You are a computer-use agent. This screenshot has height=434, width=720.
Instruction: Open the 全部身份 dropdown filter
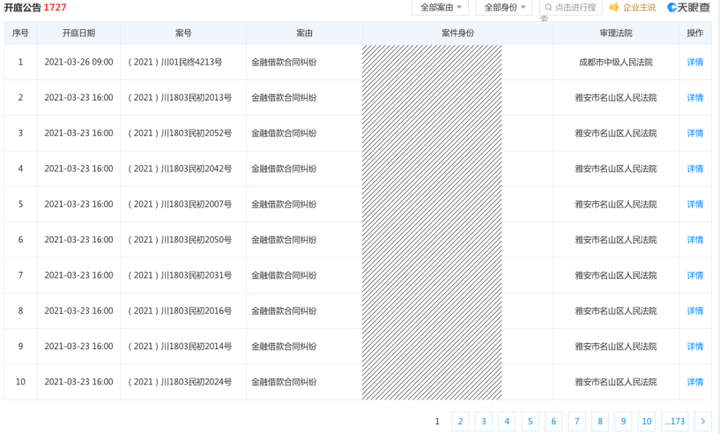click(x=504, y=7)
